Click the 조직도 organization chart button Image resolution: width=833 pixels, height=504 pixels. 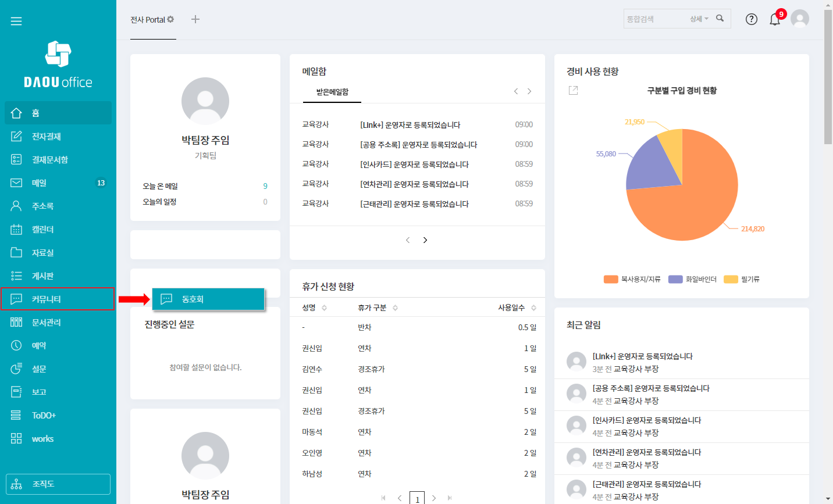[x=58, y=484]
